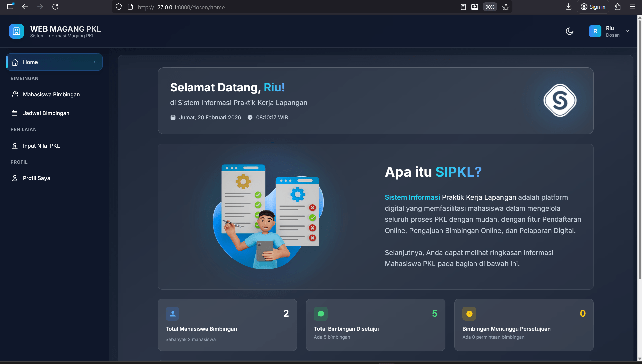Open the Total Bimbingan Disetujui card
Viewport: 642px width, 364px height.
[375, 325]
